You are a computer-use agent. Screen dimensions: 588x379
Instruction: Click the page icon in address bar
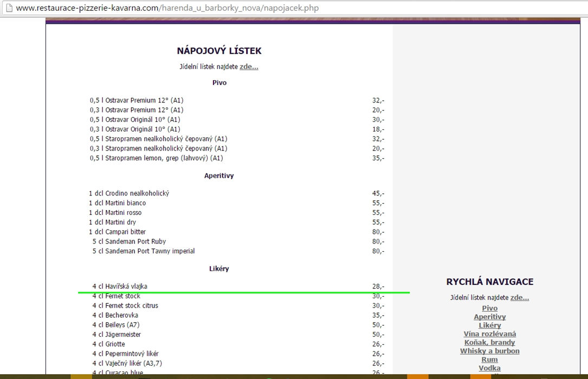coord(9,8)
